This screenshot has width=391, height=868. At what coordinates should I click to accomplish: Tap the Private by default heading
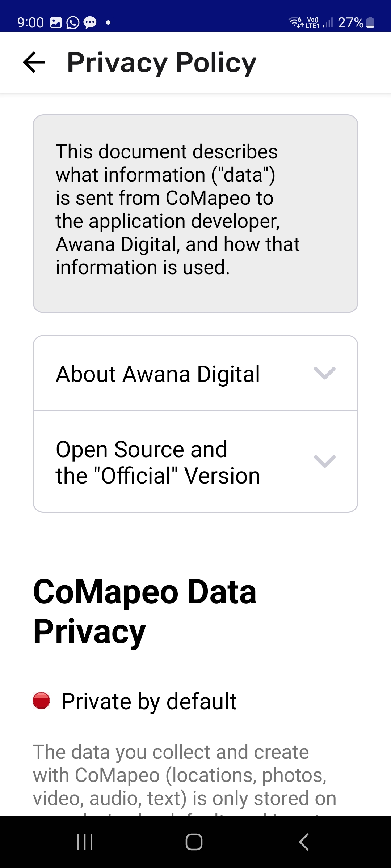[148, 701]
